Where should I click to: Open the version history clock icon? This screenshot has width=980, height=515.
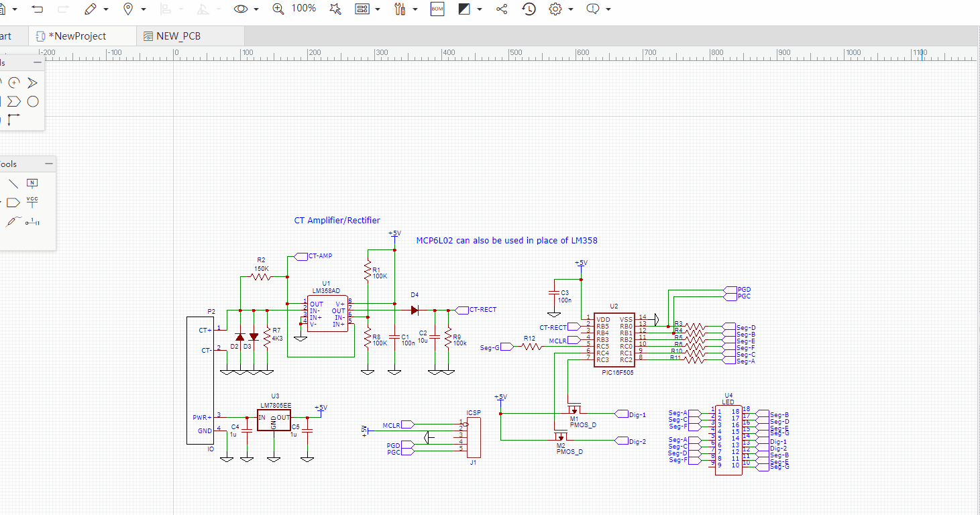(529, 9)
